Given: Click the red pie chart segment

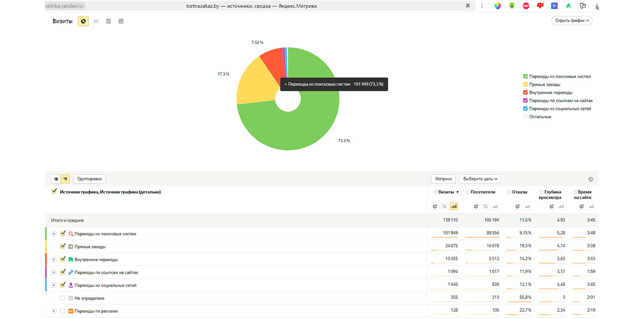Looking at the screenshot, I should point(274,62).
